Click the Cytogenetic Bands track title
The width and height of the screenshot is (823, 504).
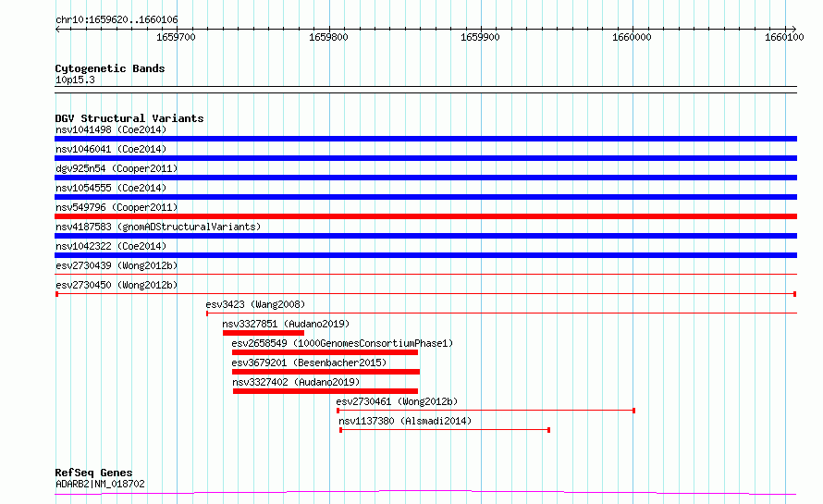(x=110, y=68)
